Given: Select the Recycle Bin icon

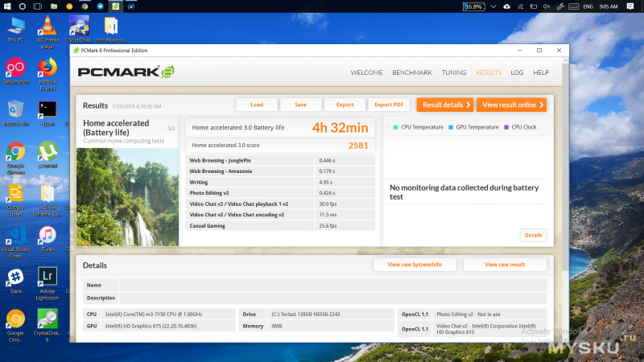Looking at the screenshot, I should pyautogui.click(x=15, y=113).
